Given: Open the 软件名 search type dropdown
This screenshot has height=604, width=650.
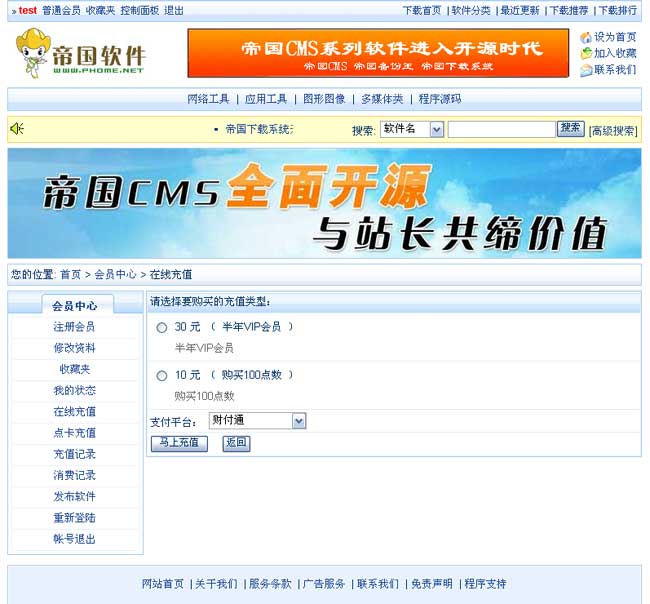Looking at the screenshot, I should tap(411, 129).
